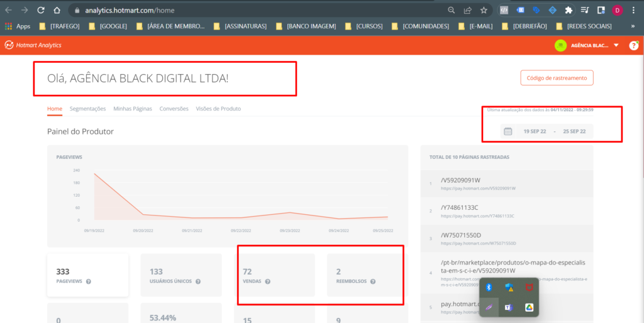Image resolution: width=644 pixels, height=323 pixels.
Task: Open Chrome three-dot menu
Action: tap(633, 10)
